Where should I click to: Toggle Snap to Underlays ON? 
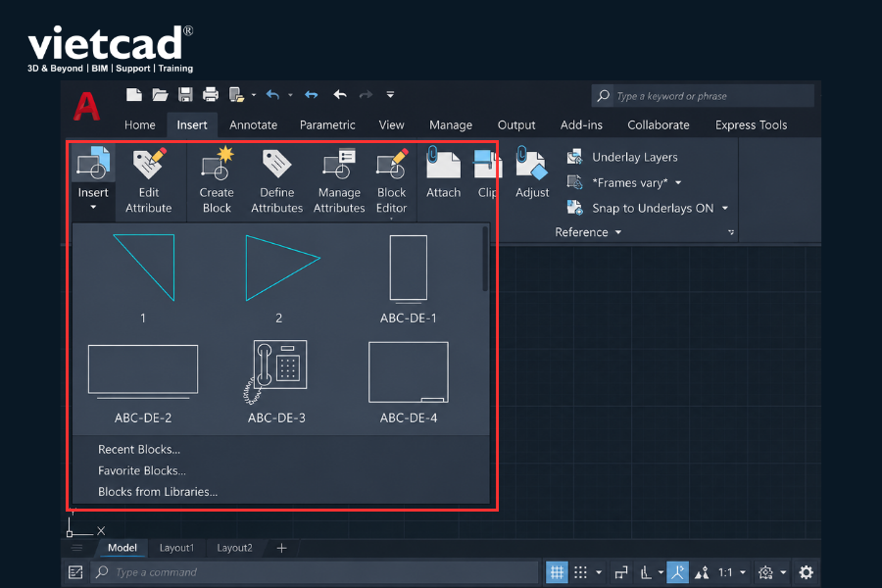point(641,208)
